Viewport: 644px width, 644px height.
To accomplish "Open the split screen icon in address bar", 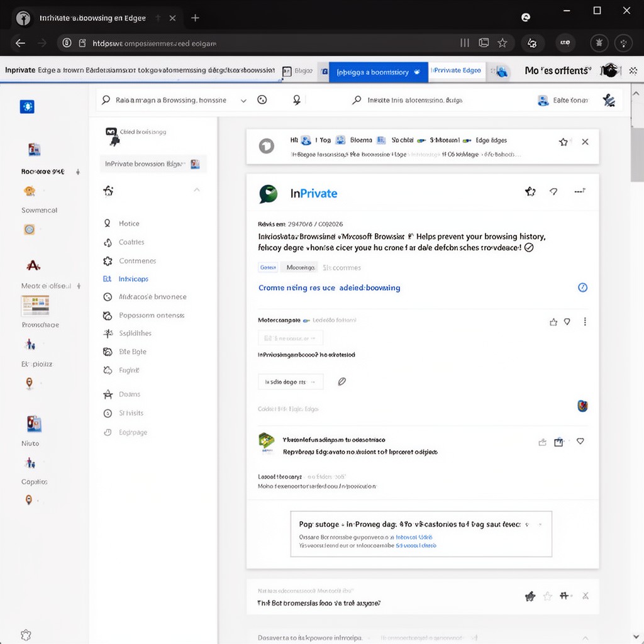I will coord(484,43).
